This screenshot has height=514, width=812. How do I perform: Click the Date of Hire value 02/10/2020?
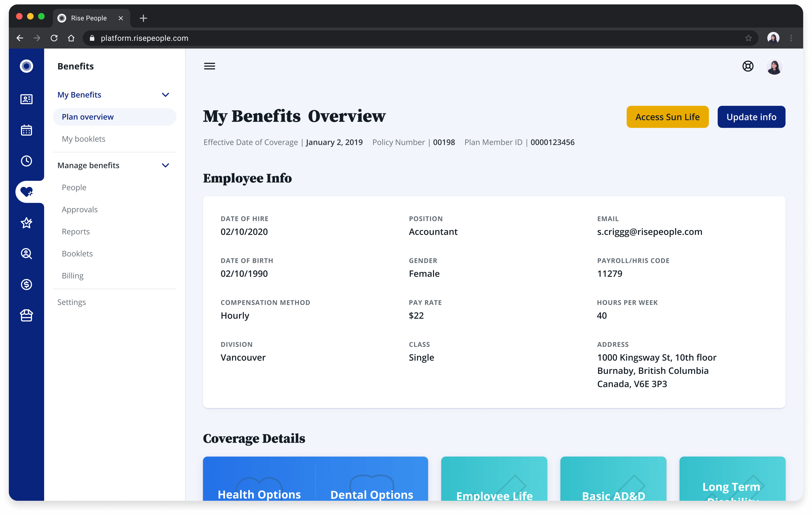point(244,232)
